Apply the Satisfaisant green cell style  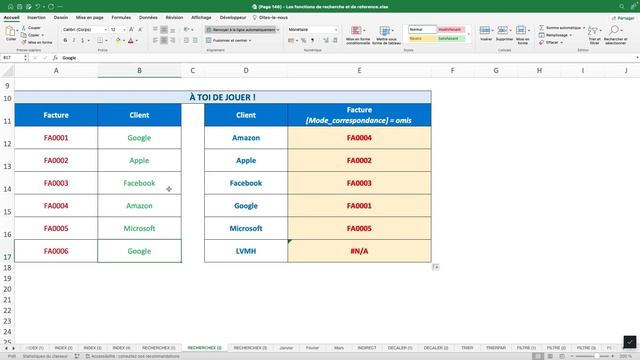pyautogui.click(x=451, y=38)
